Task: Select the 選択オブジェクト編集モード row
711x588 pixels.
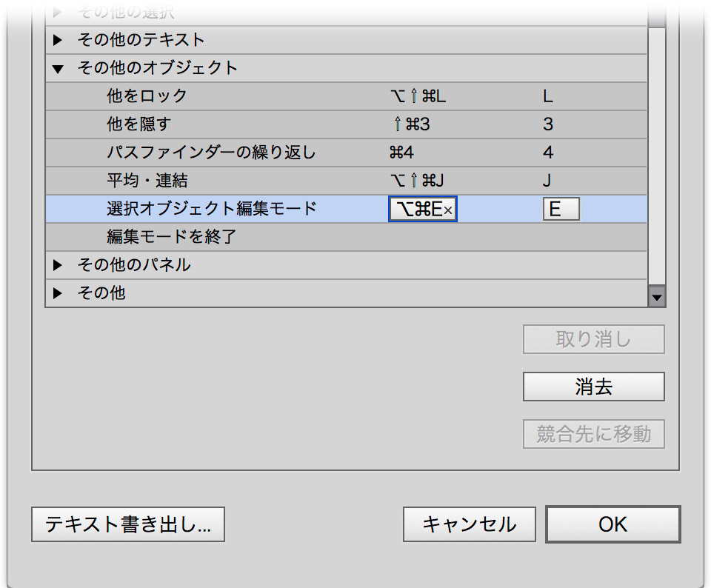Action: click(346, 209)
